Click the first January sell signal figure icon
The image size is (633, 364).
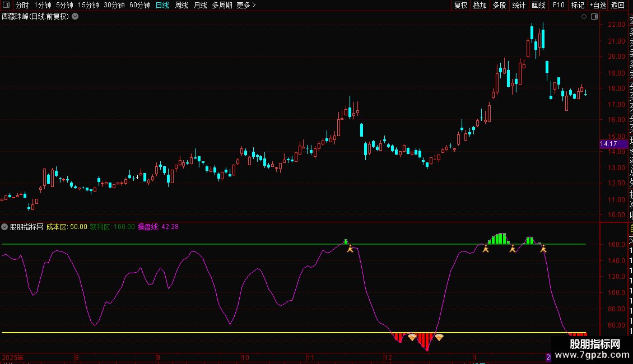point(486,249)
